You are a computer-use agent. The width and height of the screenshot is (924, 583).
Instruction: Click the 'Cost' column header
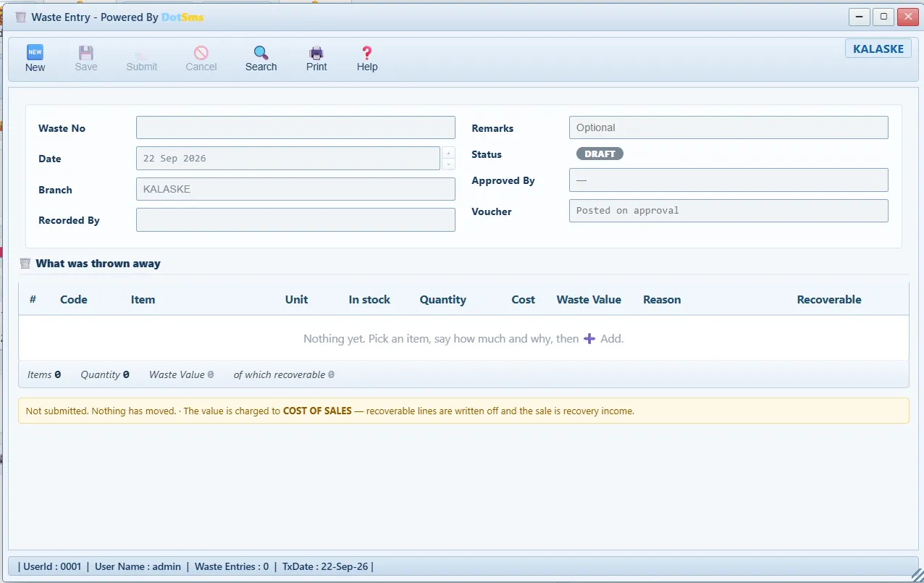(x=523, y=300)
